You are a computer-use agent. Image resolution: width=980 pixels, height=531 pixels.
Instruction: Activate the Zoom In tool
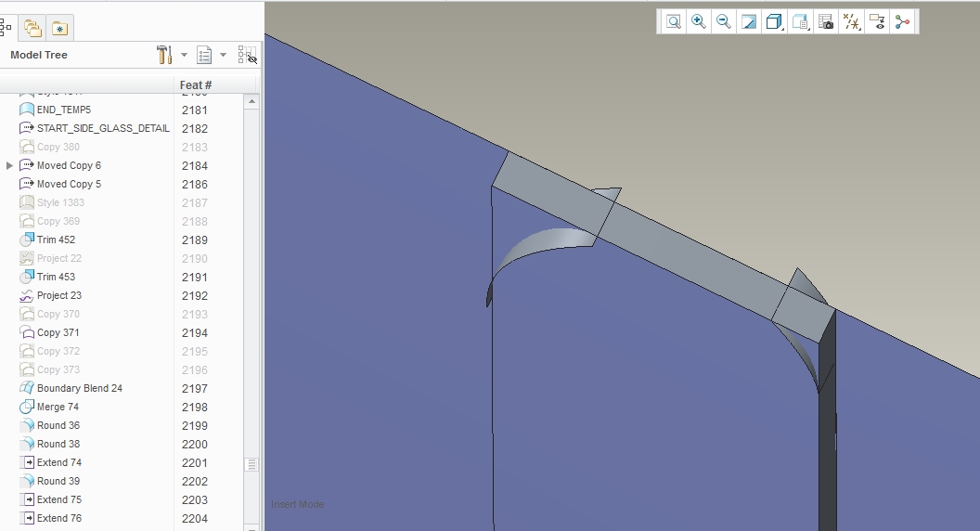698,22
